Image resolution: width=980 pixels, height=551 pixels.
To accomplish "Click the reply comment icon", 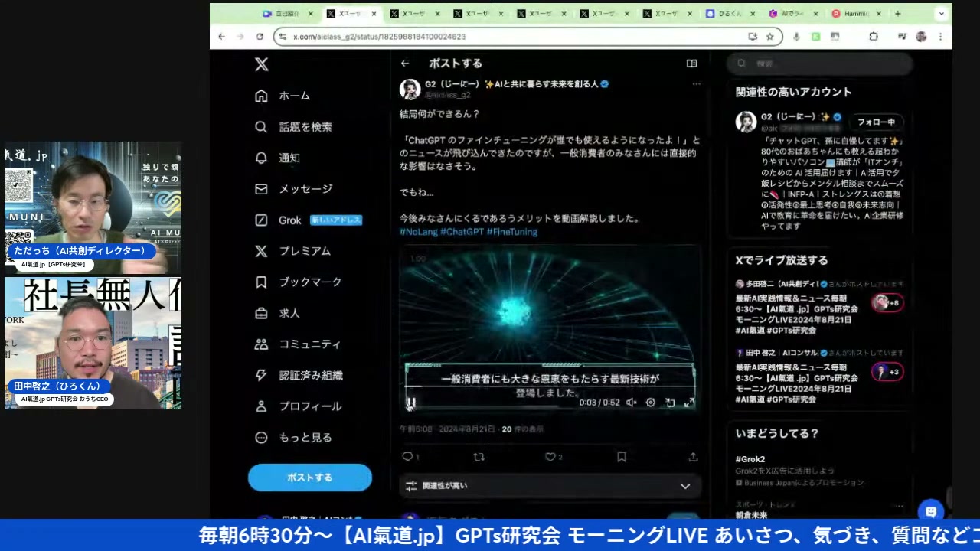I will tap(407, 457).
